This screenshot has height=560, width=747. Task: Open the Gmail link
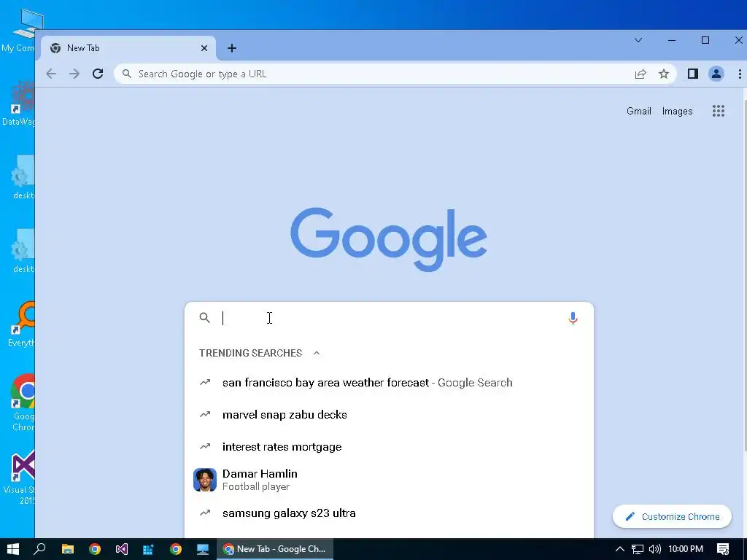(x=639, y=111)
